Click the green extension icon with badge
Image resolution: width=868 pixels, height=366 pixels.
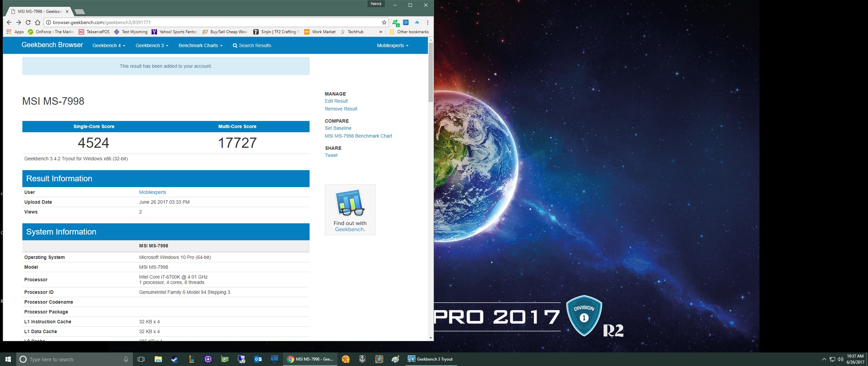point(396,23)
